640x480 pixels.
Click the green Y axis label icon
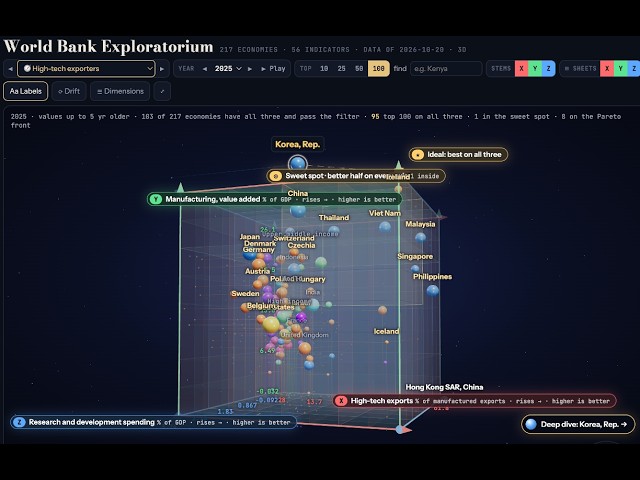coord(156,199)
